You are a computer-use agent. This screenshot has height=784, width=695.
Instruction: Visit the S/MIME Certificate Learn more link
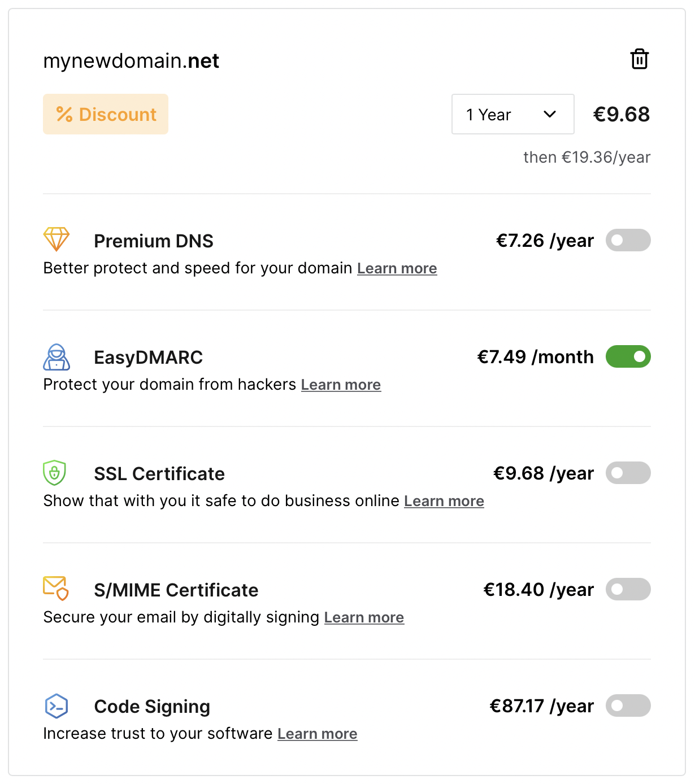click(x=364, y=617)
